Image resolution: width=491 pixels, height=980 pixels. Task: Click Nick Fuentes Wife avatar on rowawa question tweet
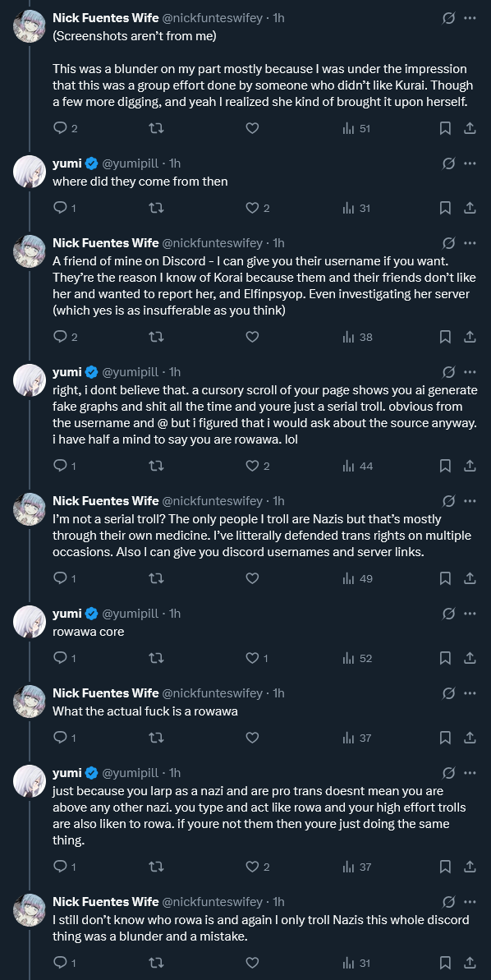(x=30, y=702)
